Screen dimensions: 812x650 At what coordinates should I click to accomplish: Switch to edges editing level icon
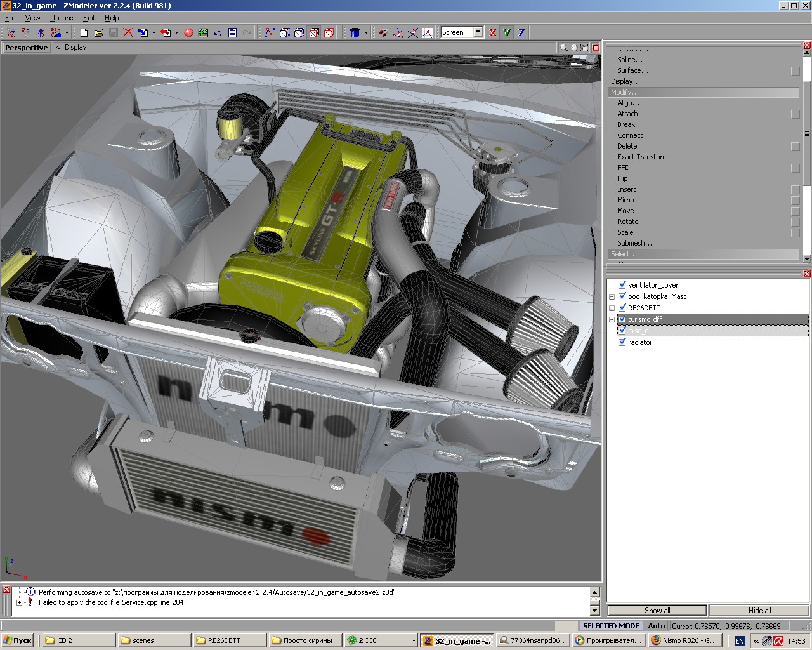pyautogui.click(x=25, y=32)
